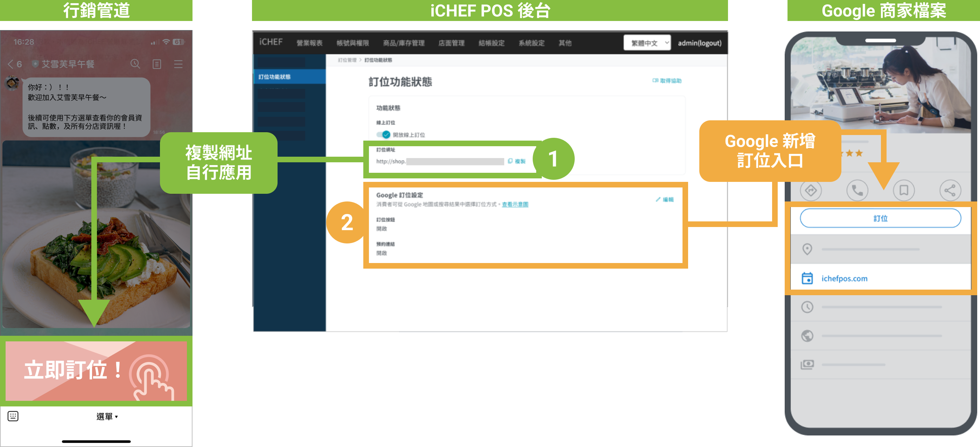Tap the 訂位 button on Google profile

click(880, 218)
